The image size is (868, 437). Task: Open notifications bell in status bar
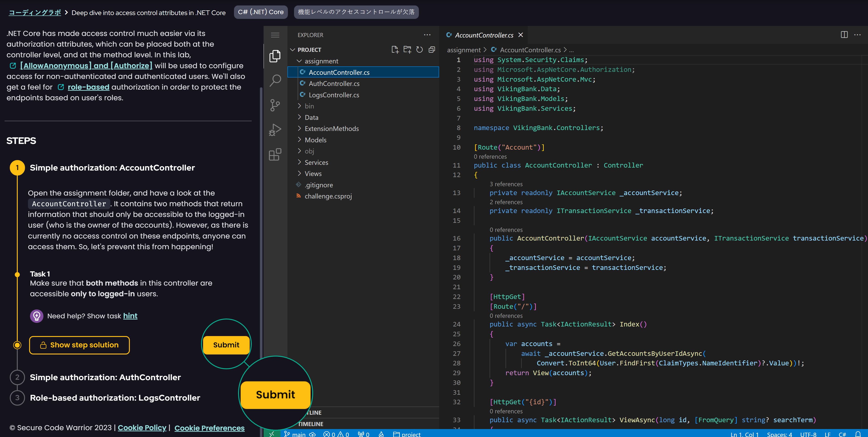(x=858, y=434)
